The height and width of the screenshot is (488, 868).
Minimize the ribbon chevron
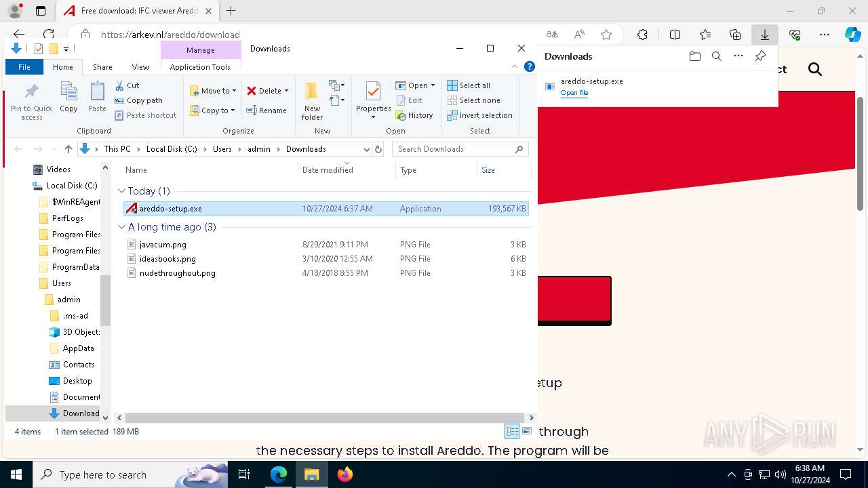pyautogui.click(x=515, y=66)
